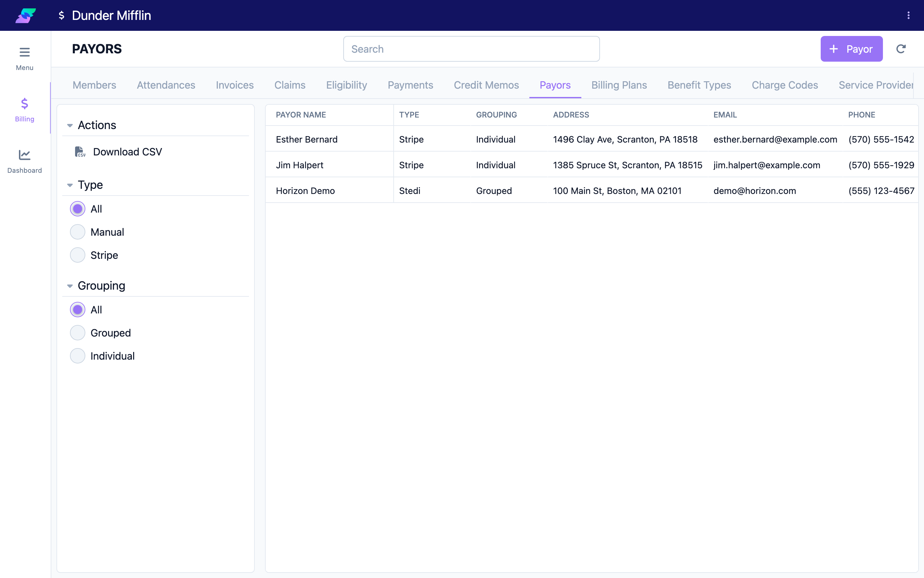
Task: Click the Payors tab
Action: (x=555, y=85)
